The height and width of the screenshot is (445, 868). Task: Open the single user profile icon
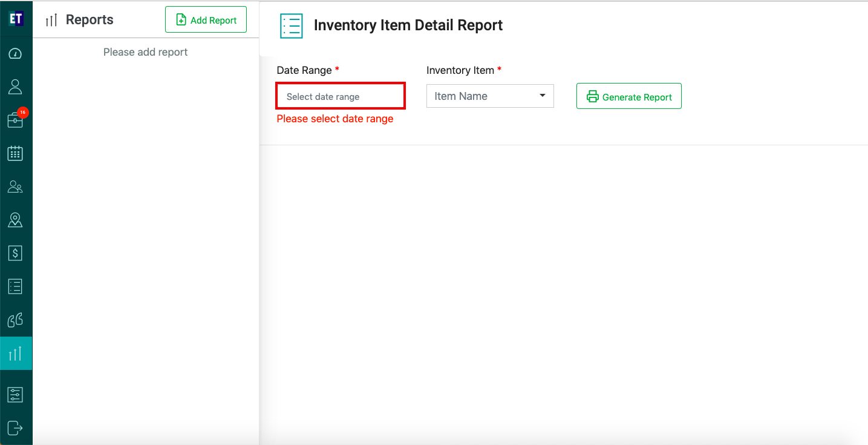tap(15, 87)
